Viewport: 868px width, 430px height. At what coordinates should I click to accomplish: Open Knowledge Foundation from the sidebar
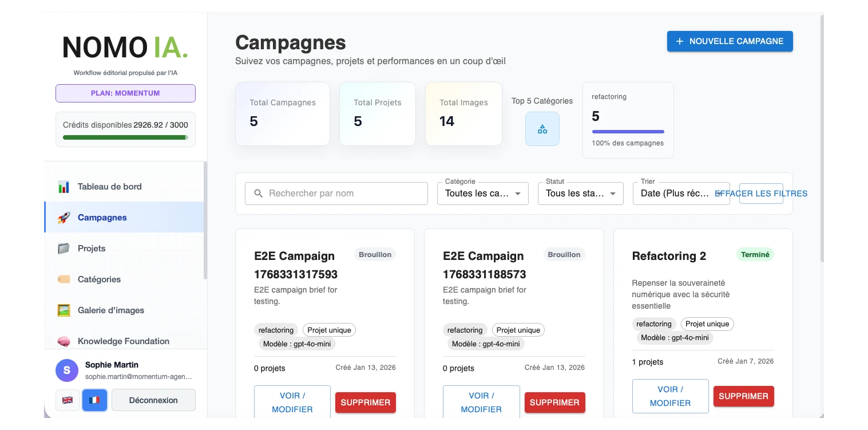(x=123, y=341)
